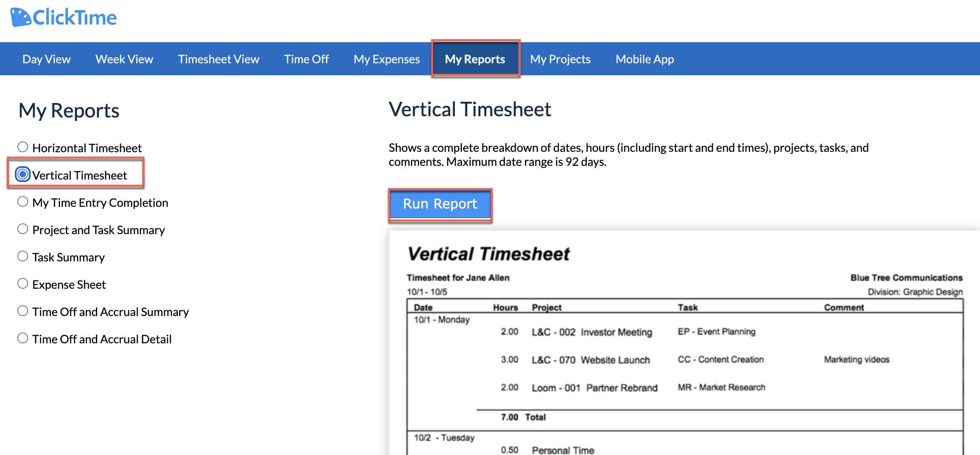Click '10/2 - Tuesday' date cell

[x=444, y=438]
